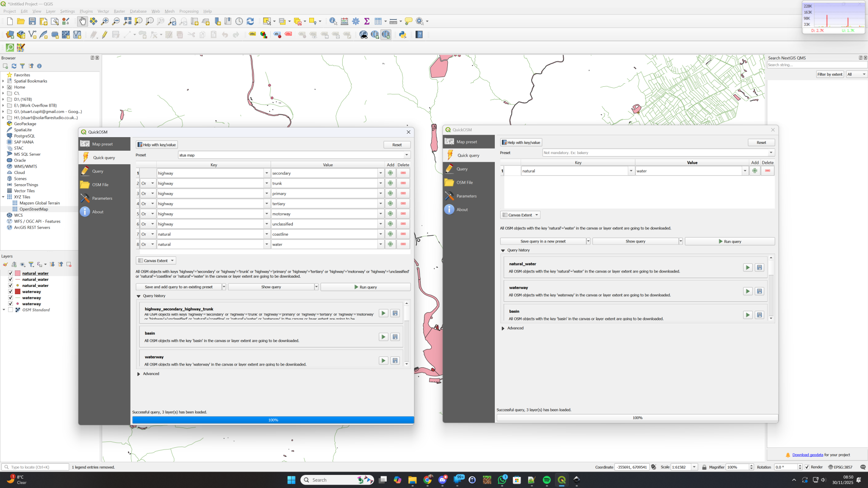Click Reset in the right QuickOSM
868x488 pixels.
pyautogui.click(x=761, y=142)
